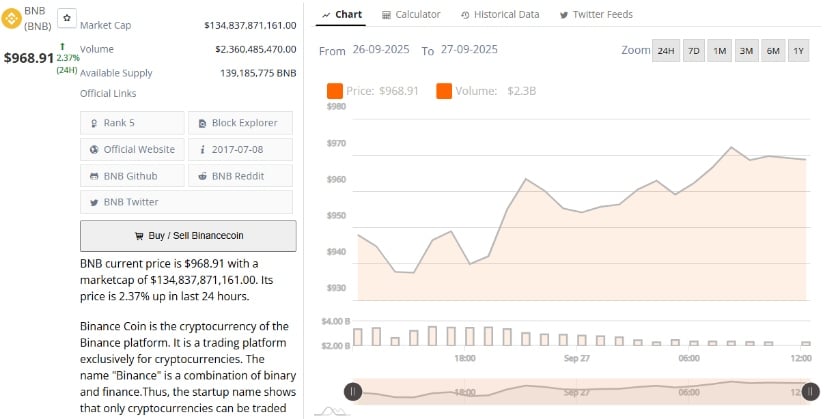Image resolution: width=825 pixels, height=419 pixels.
Task: Set zoom range to 3M
Action: pos(746,51)
